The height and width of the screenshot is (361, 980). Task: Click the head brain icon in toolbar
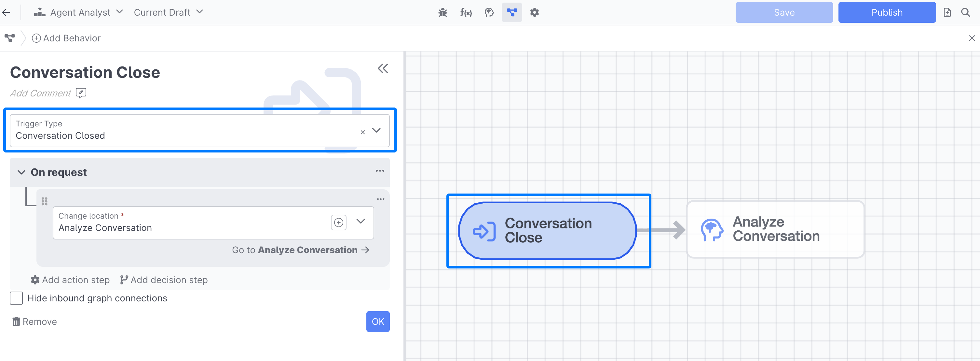489,13
